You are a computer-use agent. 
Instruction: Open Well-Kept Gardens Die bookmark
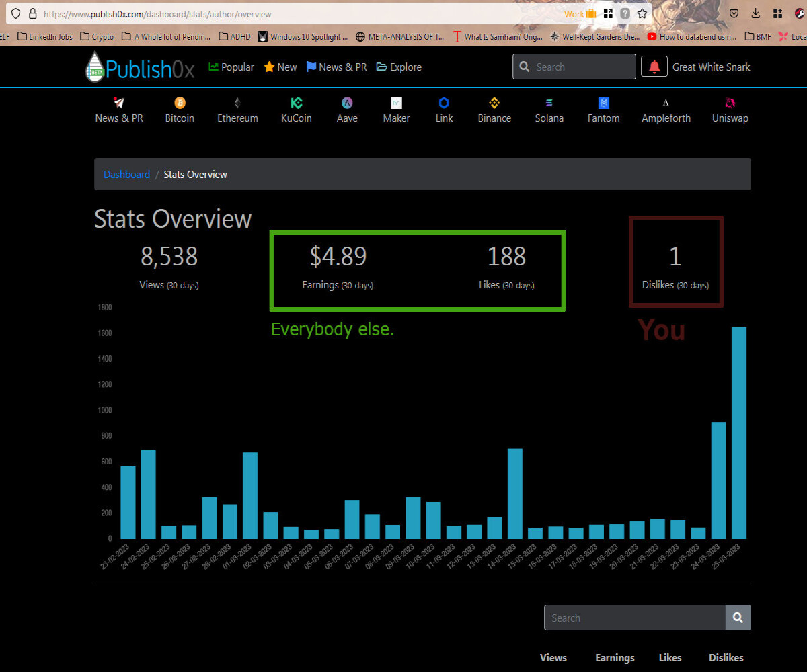pos(595,36)
